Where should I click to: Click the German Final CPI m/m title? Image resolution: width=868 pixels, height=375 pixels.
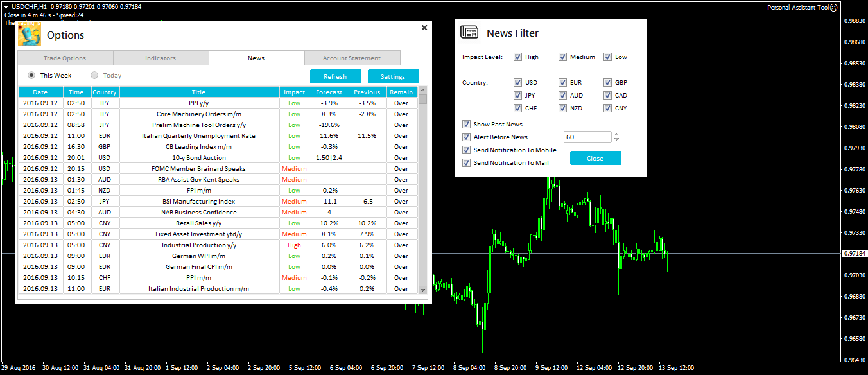click(199, 266)
